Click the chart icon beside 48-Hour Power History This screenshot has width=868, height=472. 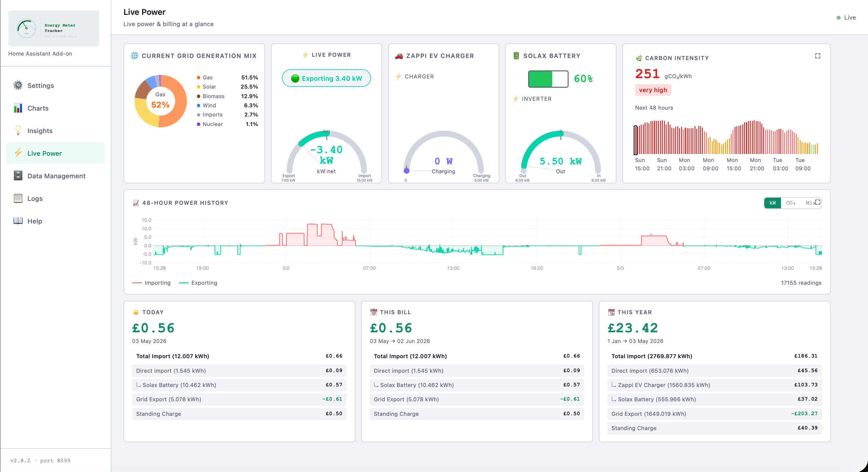136,203
